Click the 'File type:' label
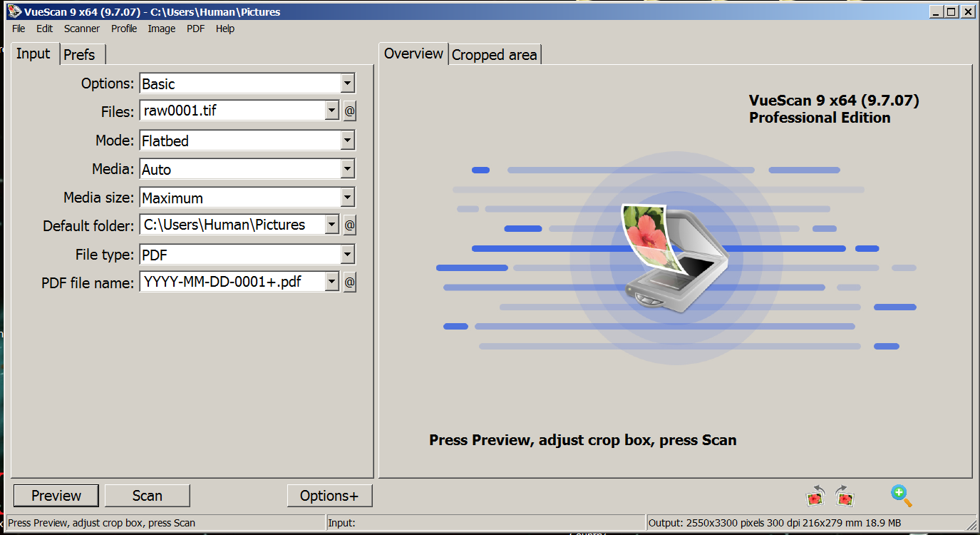This screenshot has height=535, width=980. (x=105, y=255)
